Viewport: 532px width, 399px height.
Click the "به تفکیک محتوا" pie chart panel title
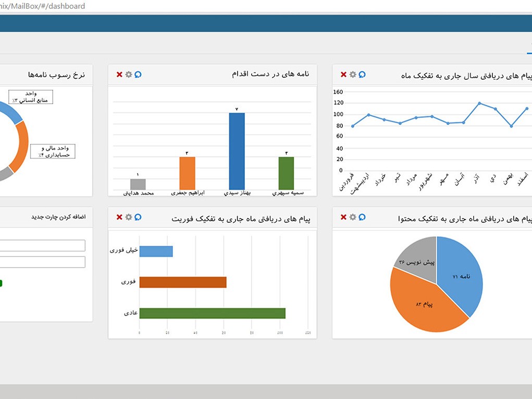(x=465, y=219)
